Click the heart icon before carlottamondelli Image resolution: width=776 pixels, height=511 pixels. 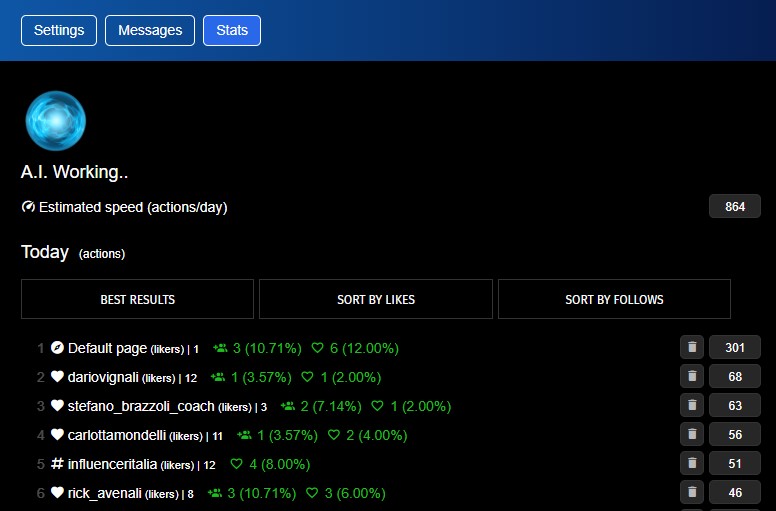tap(57, 435)
